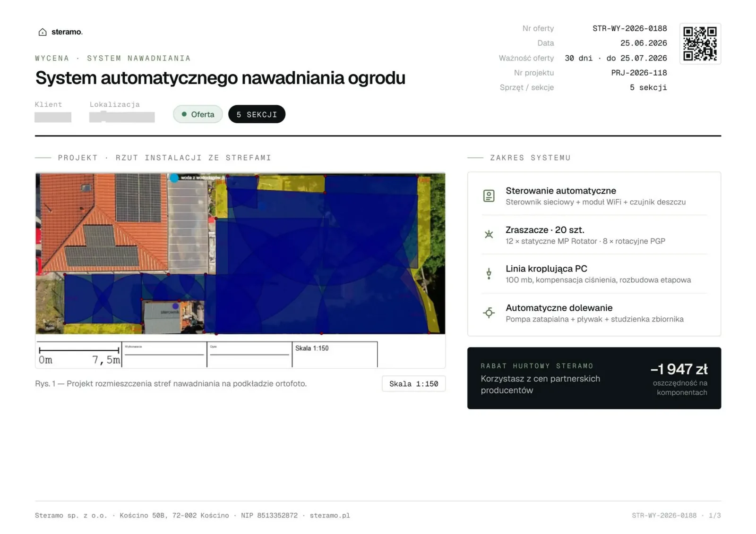
Task: Click the black 5 SEKCJI badge
Action: 257,114
